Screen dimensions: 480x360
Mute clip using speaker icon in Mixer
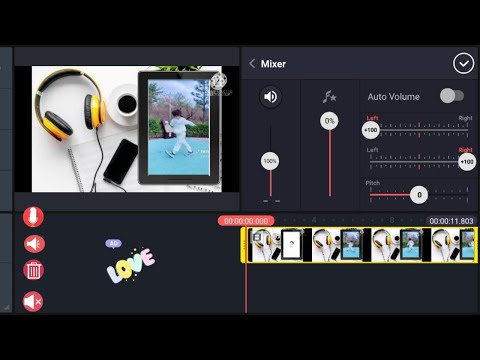270,97
